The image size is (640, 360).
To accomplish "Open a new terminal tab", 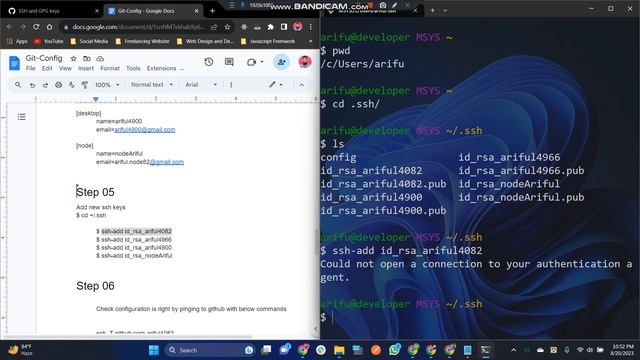I will pos(433,11).
